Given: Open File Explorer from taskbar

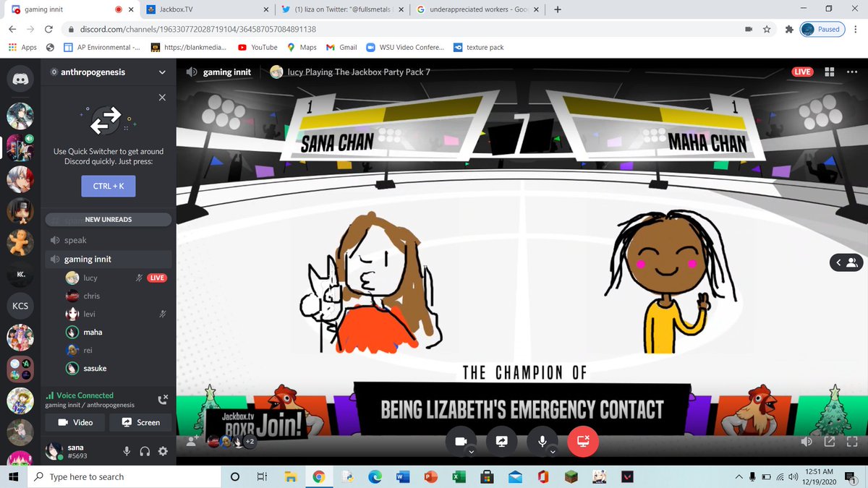Looking at the screenshot, I should (x=290, y=476).
